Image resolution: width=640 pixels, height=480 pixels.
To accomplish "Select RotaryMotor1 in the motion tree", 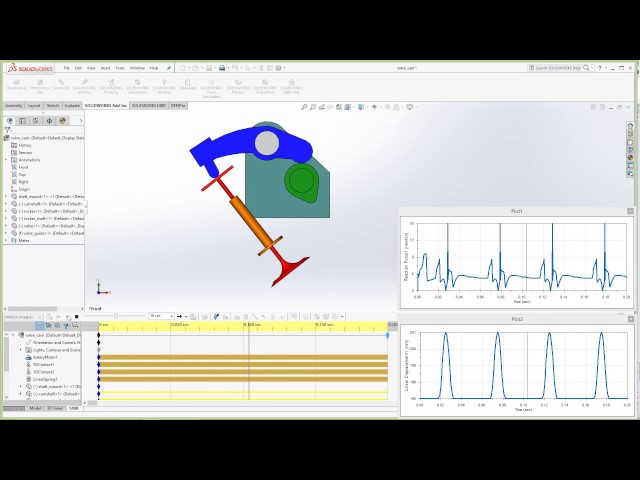I will pos(45,358).
